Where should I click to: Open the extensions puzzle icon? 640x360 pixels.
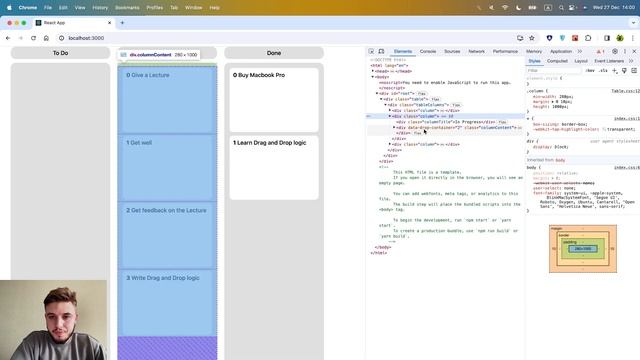(588, 38)
